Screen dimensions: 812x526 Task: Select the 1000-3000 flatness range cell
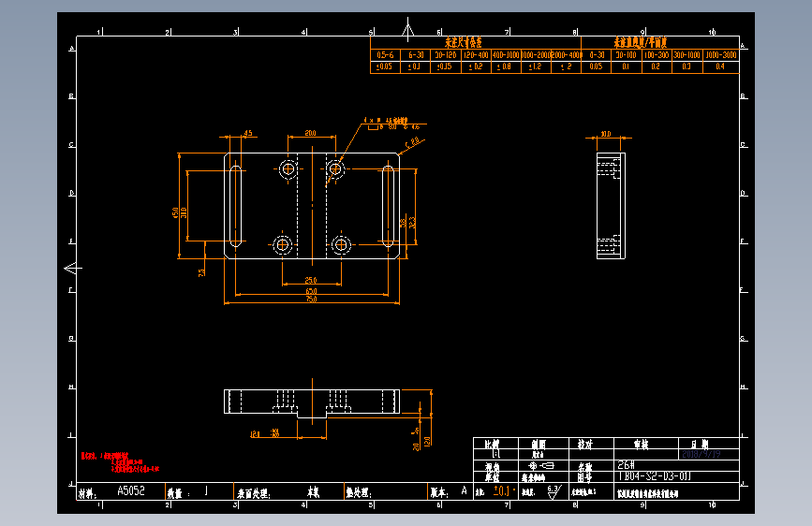[x=721, y=54]
